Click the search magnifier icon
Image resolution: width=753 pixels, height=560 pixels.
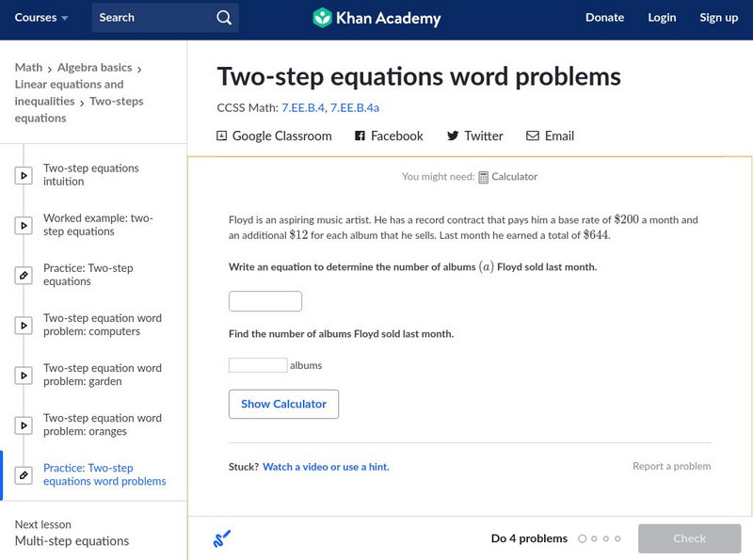(x=223, y=17)
